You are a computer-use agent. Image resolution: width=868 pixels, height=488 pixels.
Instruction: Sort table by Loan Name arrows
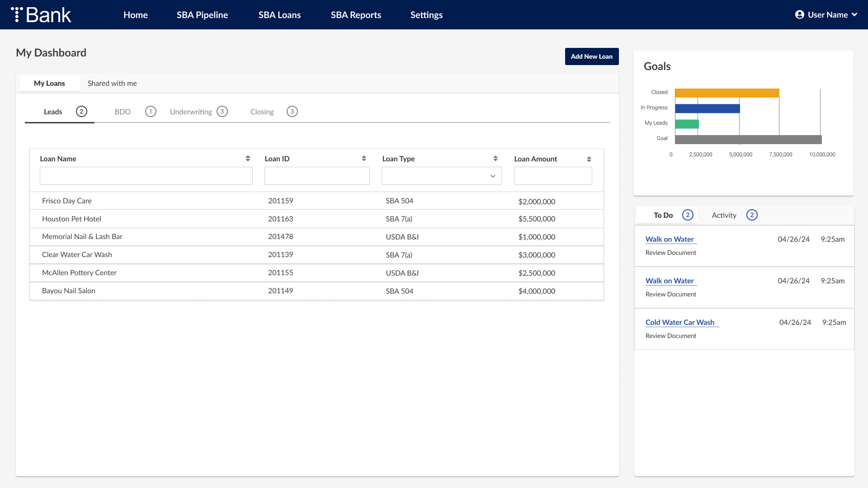(248, 159)
